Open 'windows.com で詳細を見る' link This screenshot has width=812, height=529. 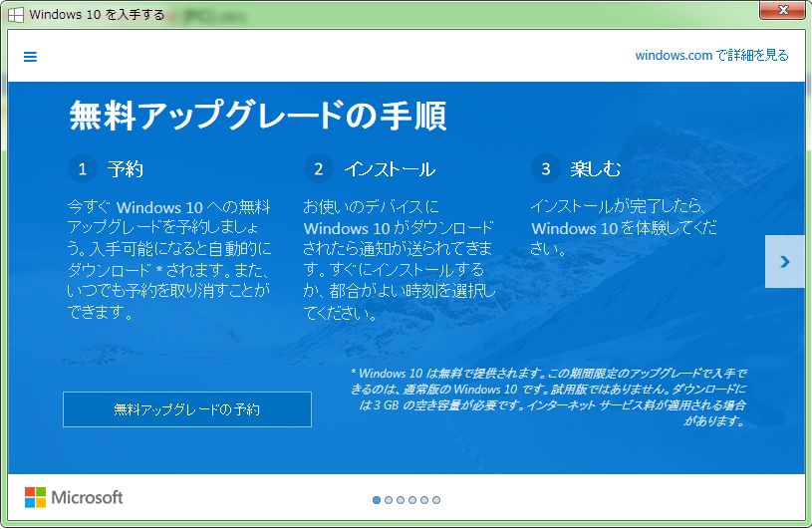click(711, 55)
